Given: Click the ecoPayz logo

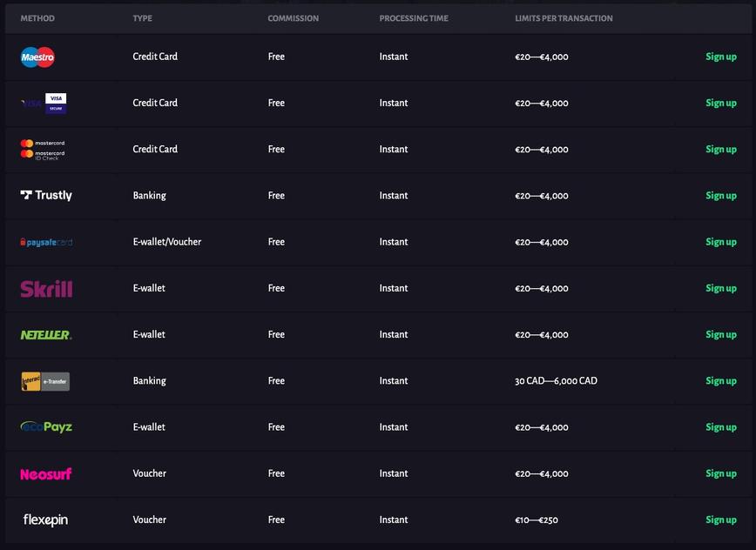Looking at the screenshot, I should coord(46,427).
